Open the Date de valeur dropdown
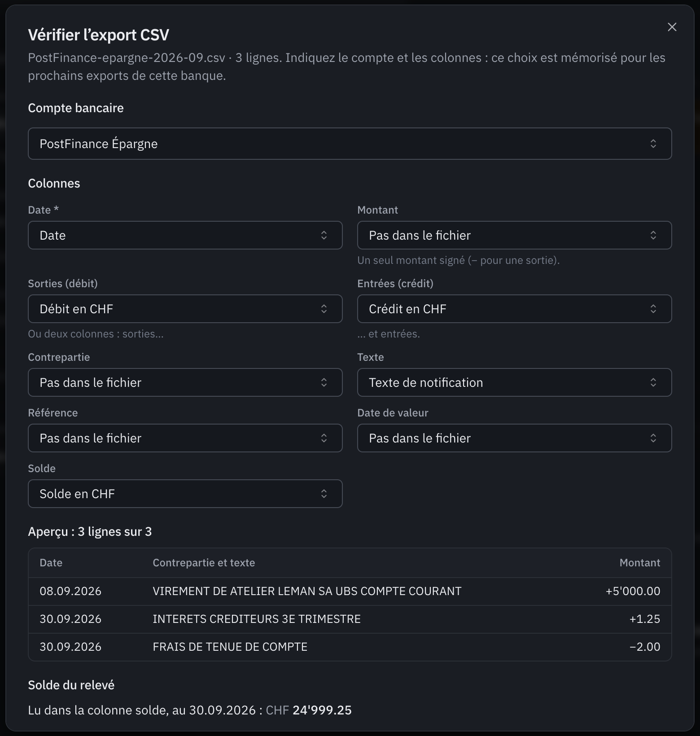 click(514, 438)
